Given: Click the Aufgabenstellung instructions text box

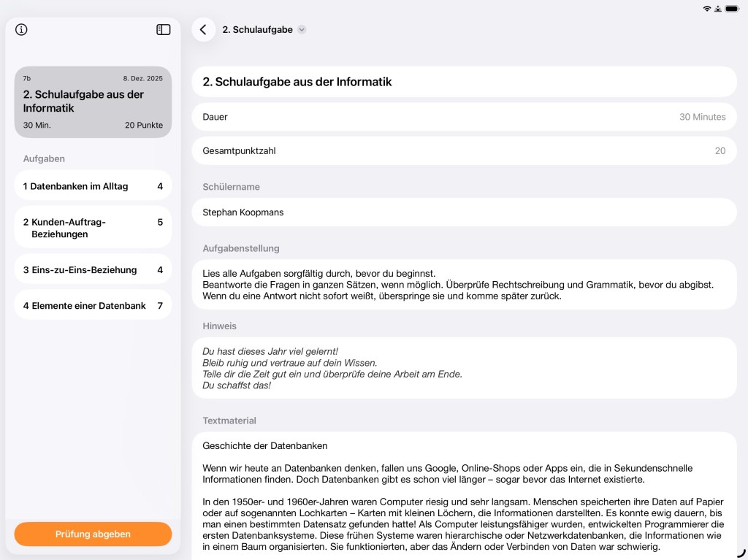Looking at the screenshot, I should 464,285.
